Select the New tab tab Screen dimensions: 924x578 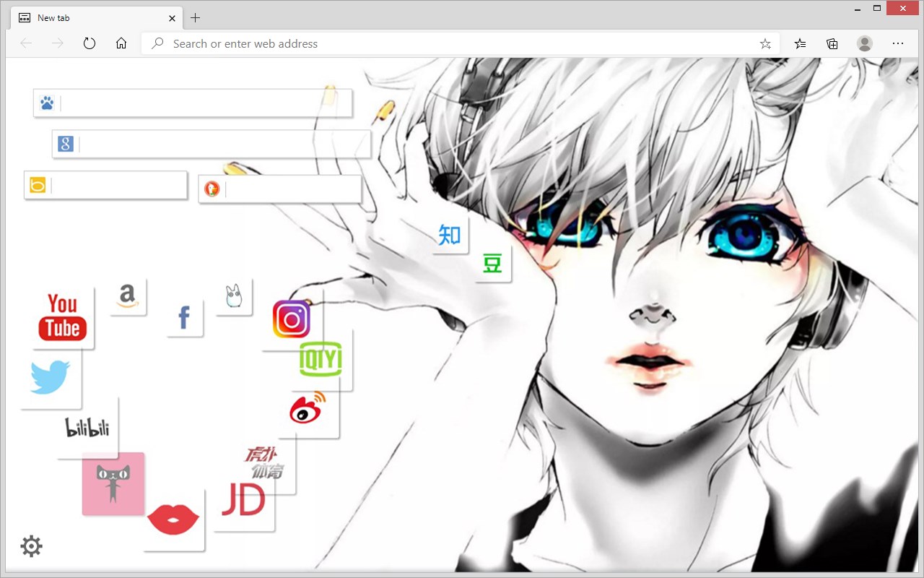pos(96,18)
